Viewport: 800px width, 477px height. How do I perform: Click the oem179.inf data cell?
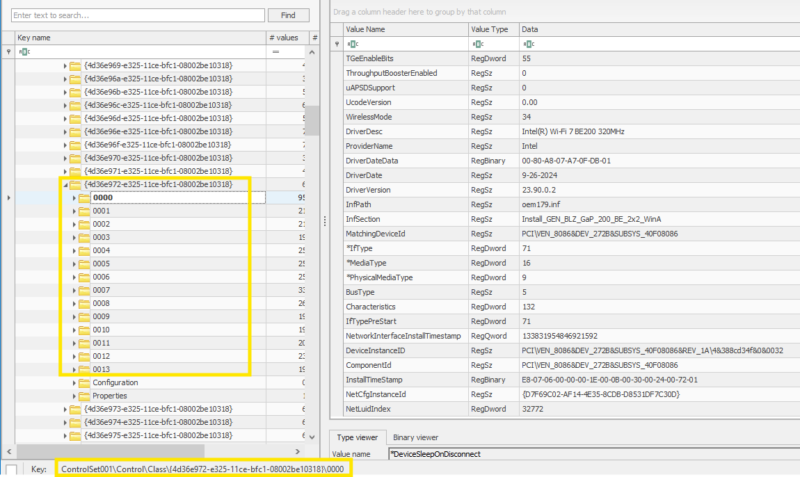[x=660, y=205]
